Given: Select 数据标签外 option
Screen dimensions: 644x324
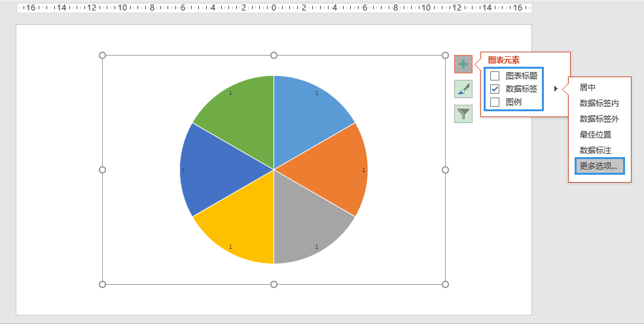Looking at the screenshot, I should click(599, 118).
